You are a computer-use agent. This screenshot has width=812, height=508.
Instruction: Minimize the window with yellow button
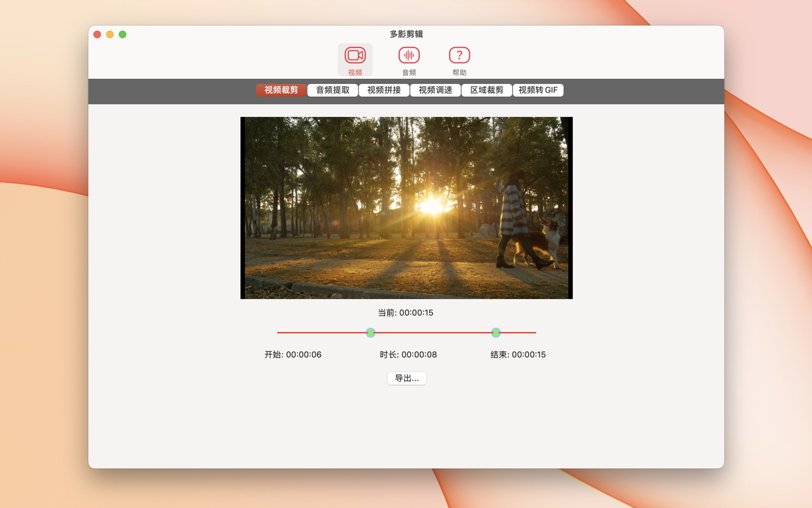[x=110, y=34]
